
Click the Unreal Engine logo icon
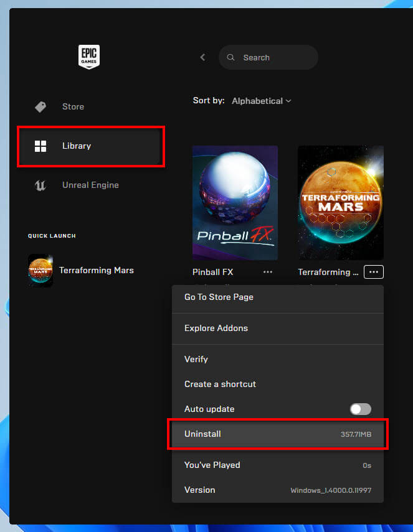[40, 185]
